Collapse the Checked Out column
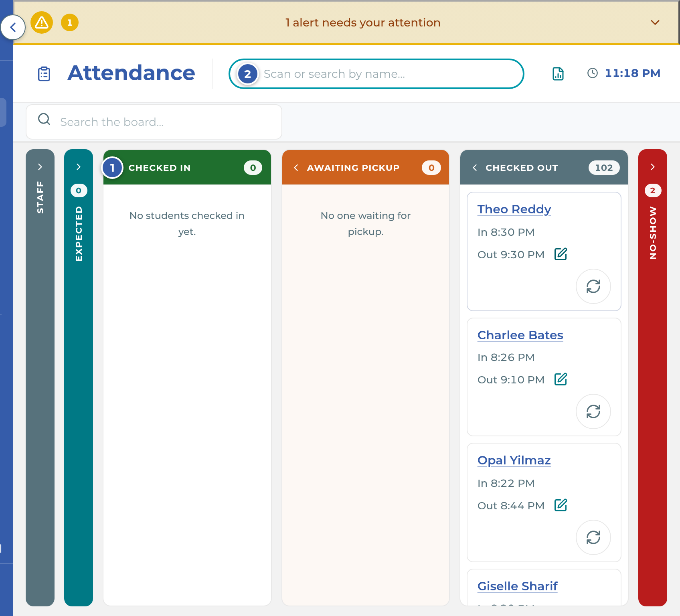680x616 pixels. [475, 168]
